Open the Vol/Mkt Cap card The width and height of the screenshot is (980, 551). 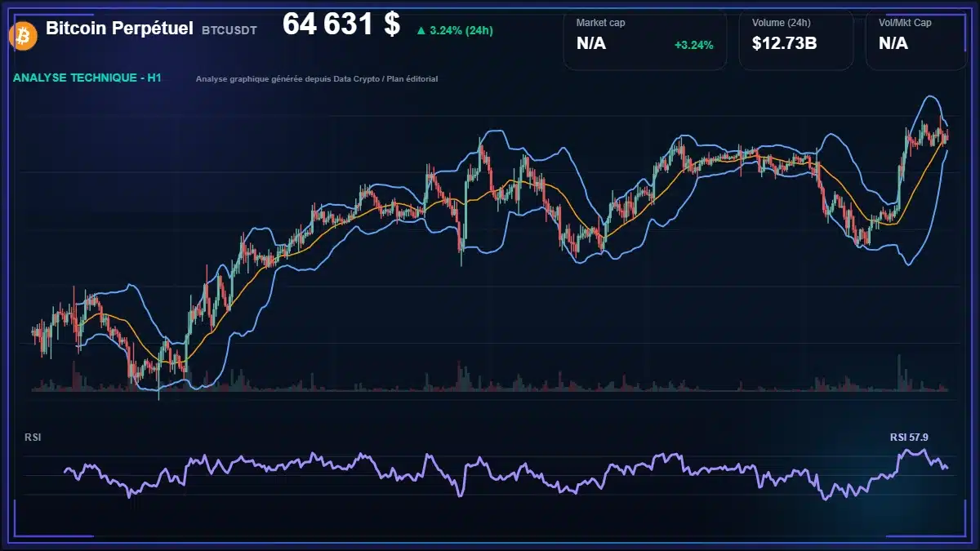915,38
